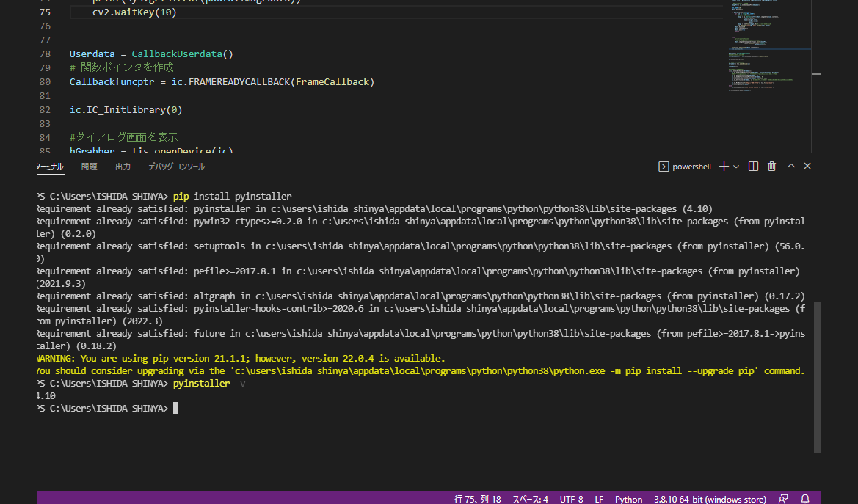The image size is (858, 504).
Task: Click the pyinstaller -v command line
Action: tap(208, 383)
